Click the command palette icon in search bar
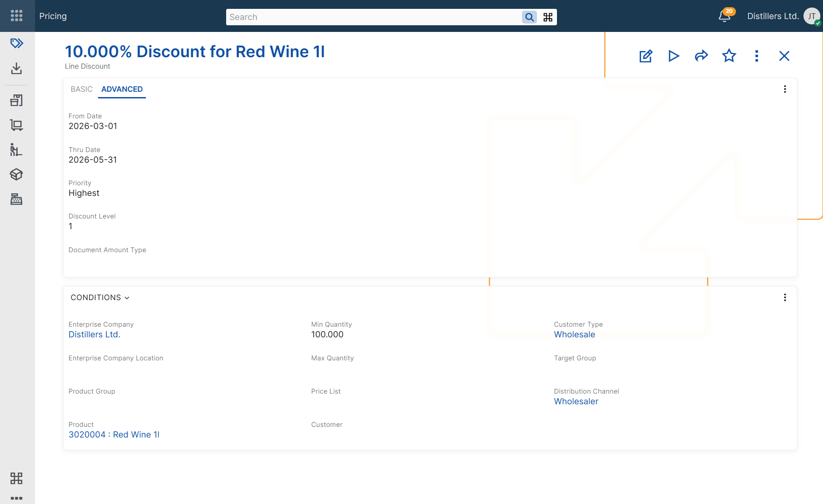Image resolution: width=823 pixels, height=504 pixels. [x=548, y=17]
